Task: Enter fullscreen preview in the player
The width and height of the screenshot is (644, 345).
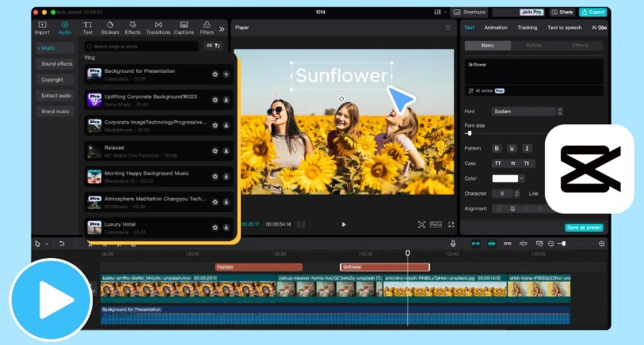Action: coord(451,225)
